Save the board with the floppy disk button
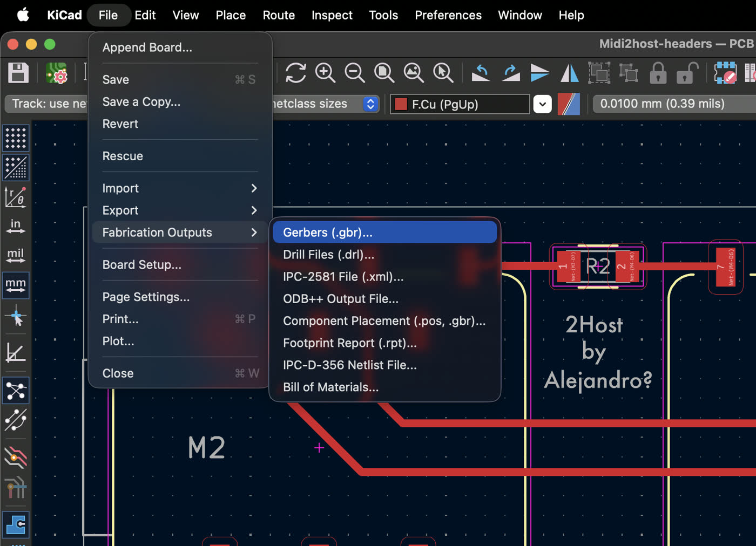756x546 pixels. (18, 72)
